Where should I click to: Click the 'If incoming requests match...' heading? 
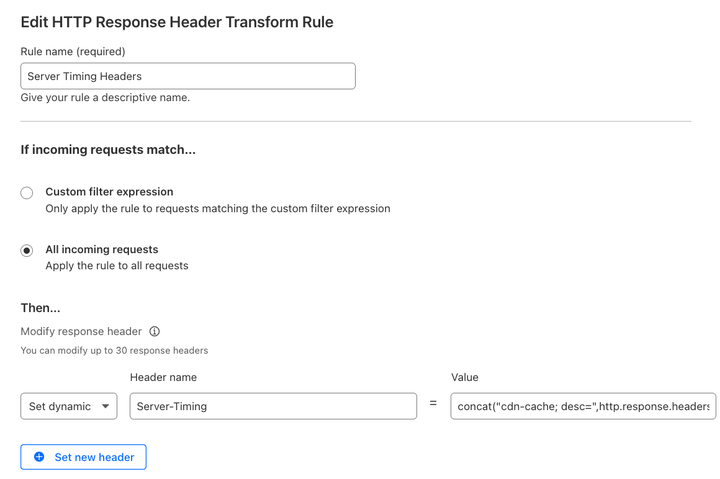(x=108, y=150)
